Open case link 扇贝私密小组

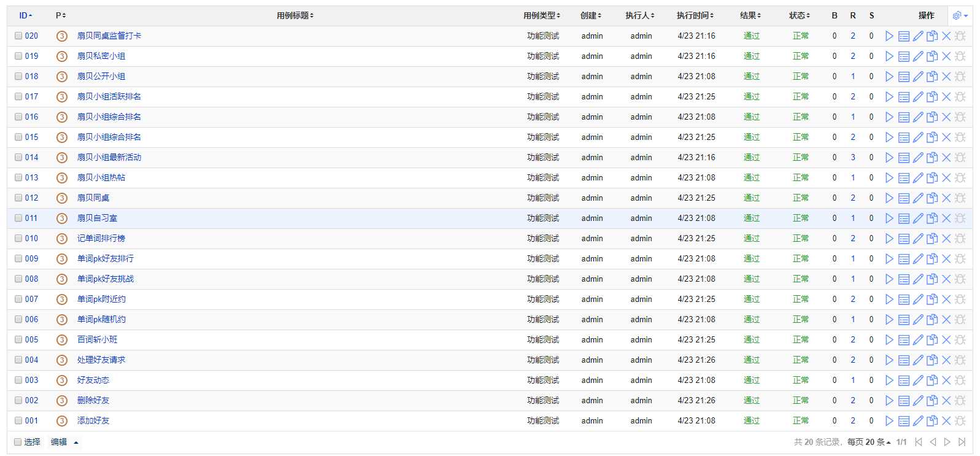(x=101, y=56)
